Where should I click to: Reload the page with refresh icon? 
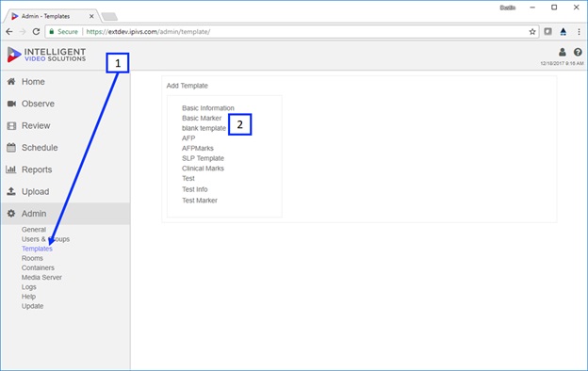[x=36, y=32]
